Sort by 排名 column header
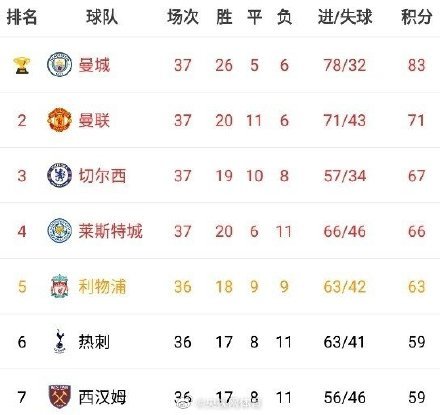 point(22,17)
